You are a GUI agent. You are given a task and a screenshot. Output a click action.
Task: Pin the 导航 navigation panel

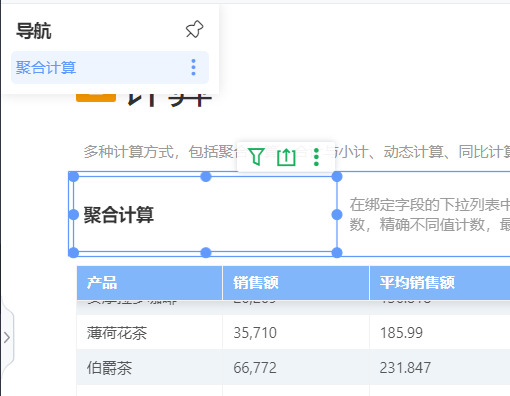click(194, 29)
